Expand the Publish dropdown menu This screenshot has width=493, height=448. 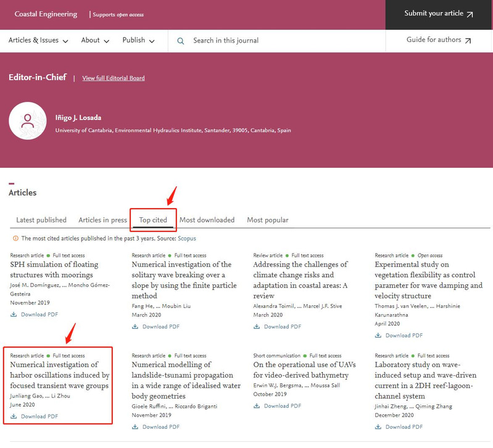[138, 41]
